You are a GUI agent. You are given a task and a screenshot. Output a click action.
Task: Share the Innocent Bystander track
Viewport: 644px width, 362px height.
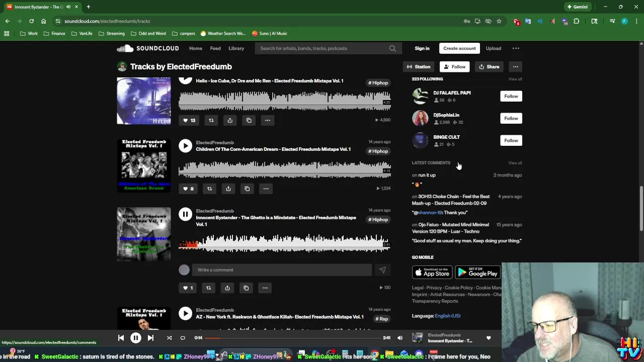227,288
